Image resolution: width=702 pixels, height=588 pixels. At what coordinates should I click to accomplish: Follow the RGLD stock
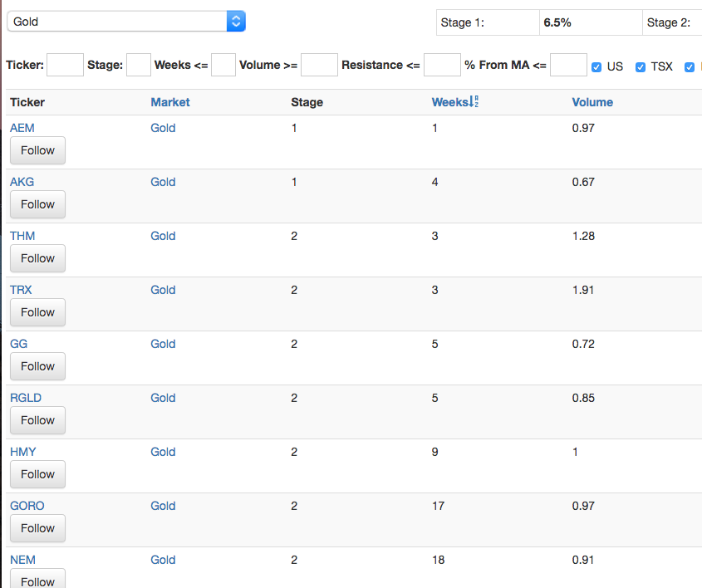(37, 420)
